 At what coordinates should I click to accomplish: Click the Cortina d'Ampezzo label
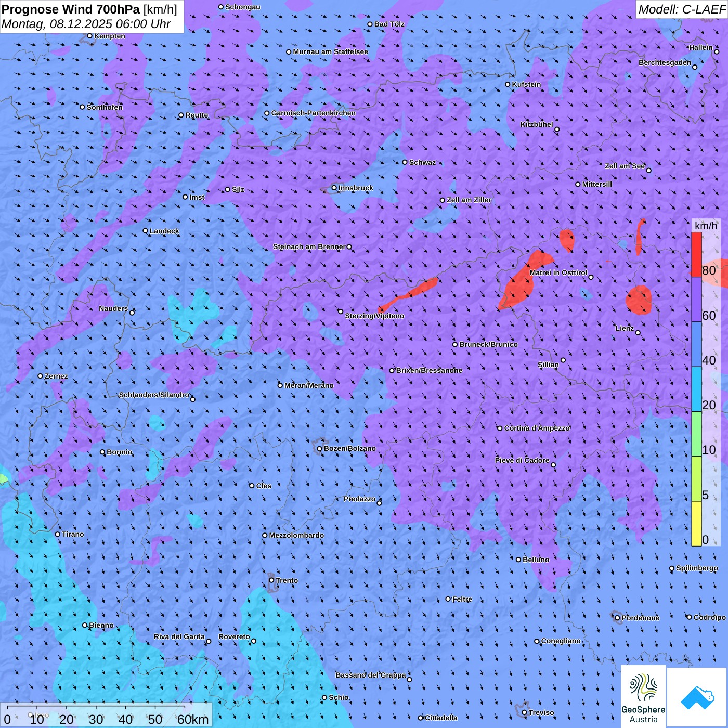point(537,428)
